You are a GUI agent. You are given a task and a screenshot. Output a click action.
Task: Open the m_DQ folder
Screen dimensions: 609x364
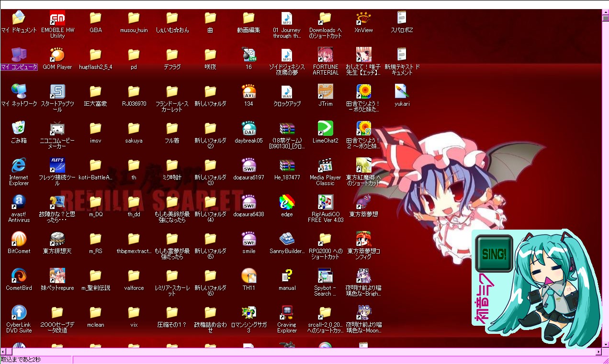coord(96,202)
